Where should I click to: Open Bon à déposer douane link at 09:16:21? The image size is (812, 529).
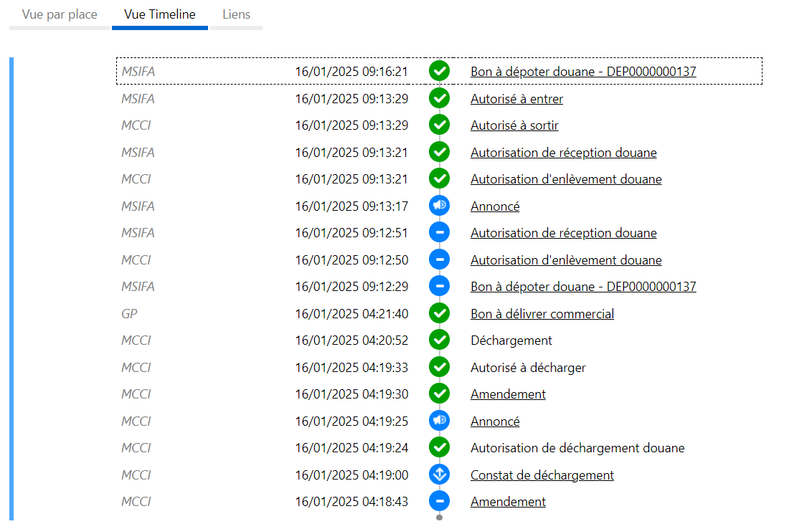[x=582, y=72]
